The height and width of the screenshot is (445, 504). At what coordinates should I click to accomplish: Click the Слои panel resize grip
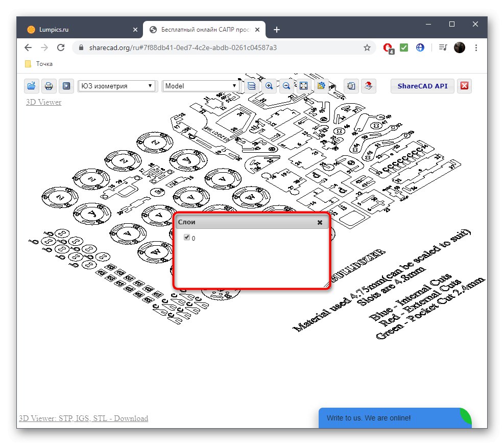click(x=326, y=284)
